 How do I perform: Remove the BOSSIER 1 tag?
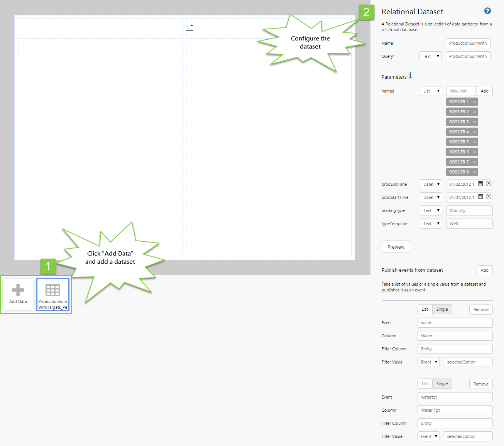tap(474, 102)
